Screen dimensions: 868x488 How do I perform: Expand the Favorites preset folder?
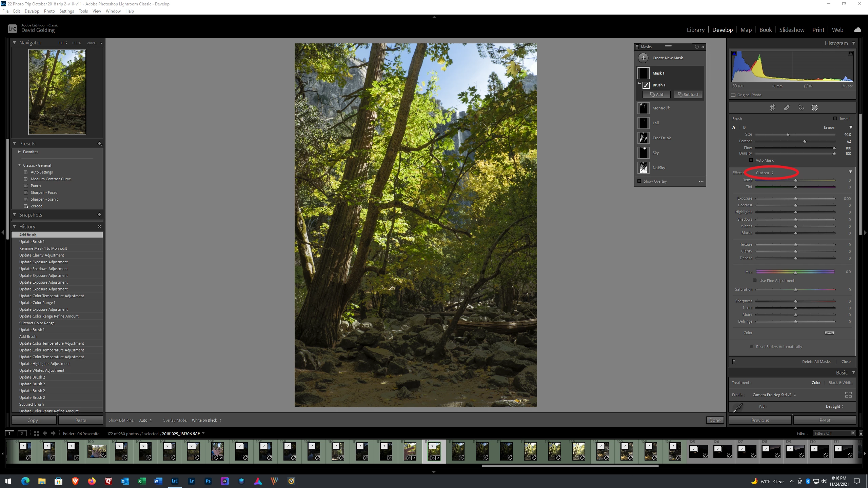19,152
